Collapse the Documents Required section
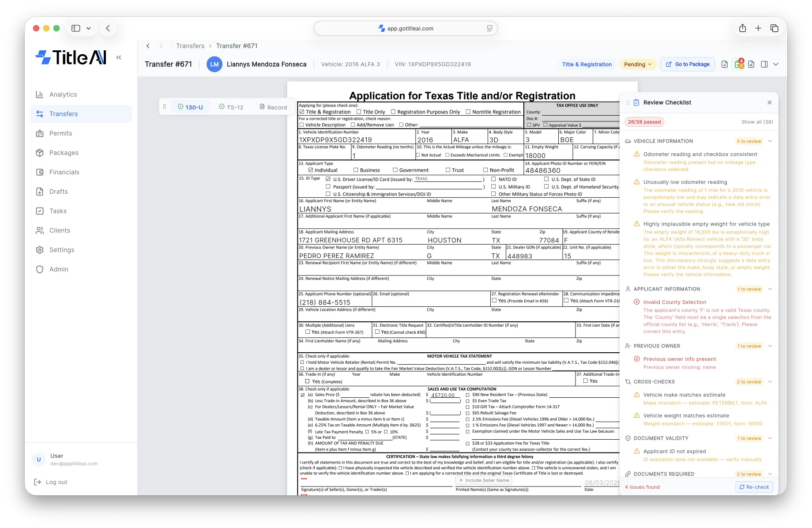This screenshot has width=812, height=528. pyautogui.click(x=770, y=474)
